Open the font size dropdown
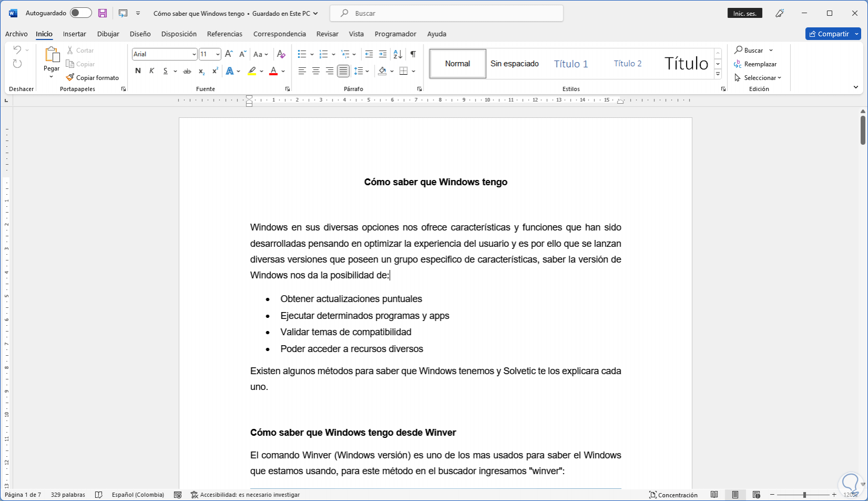868x501 pixels. coord(218,54)
